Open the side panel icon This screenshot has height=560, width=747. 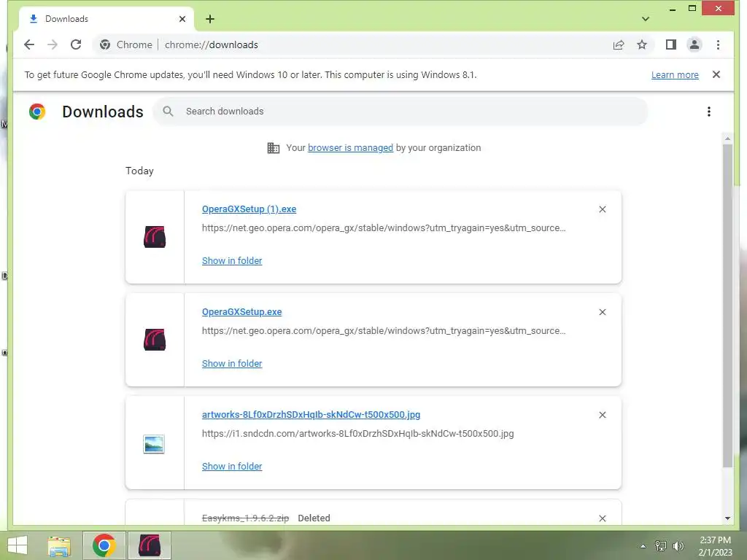click(x=671, y=44)
